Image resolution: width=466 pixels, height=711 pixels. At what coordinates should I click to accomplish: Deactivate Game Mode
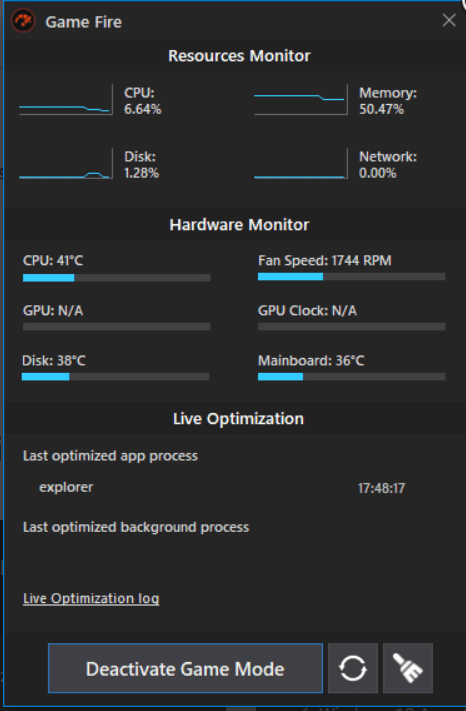pyautogui.click(x=185, y=668)
